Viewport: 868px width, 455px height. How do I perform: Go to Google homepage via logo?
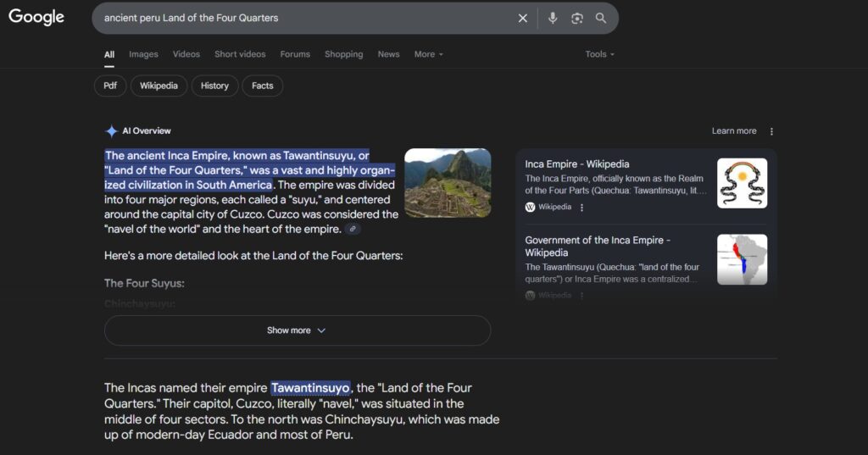click(36, 17)
